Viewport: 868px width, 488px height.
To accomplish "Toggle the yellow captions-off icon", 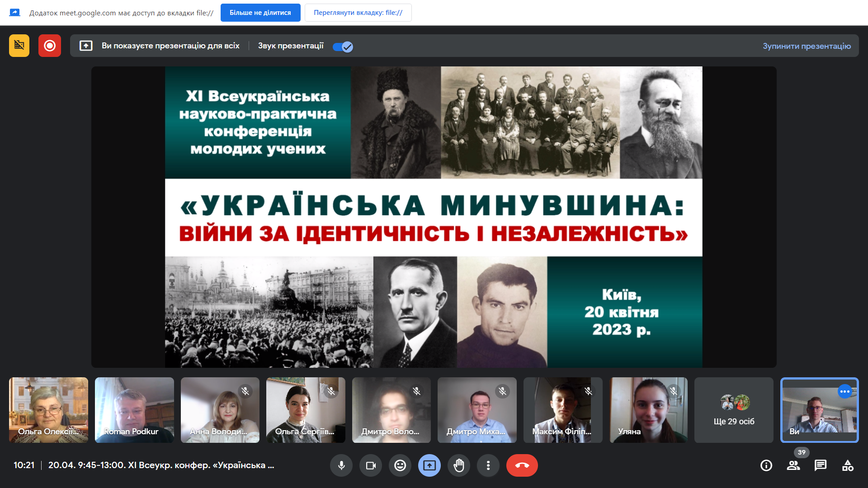I will tap(19, 46).
